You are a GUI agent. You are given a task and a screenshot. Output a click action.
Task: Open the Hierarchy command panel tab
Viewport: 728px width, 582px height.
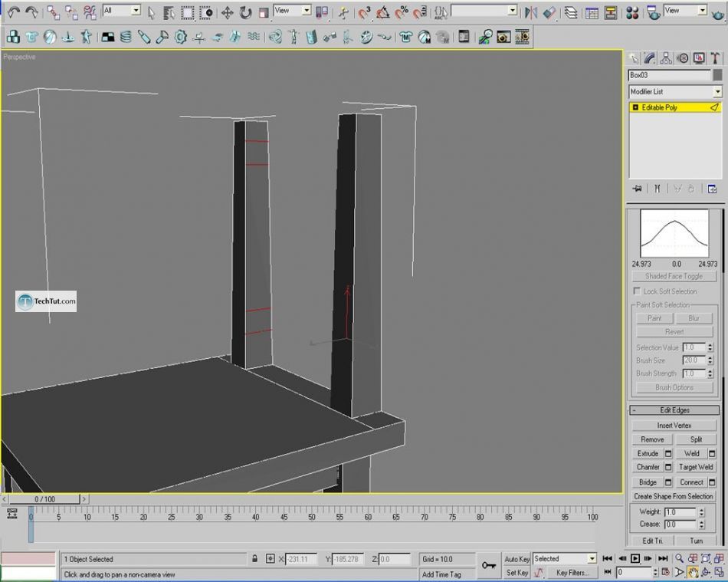(666, 58)
